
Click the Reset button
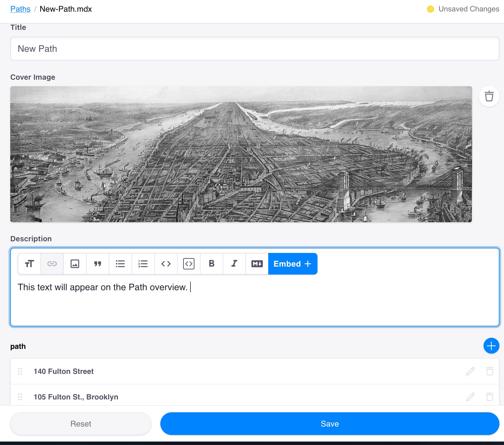[81, 424]
